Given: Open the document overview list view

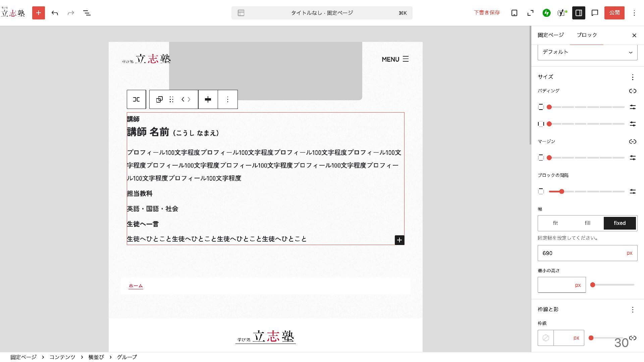Looking at the screenshot, I should click(x=87, y=13).
